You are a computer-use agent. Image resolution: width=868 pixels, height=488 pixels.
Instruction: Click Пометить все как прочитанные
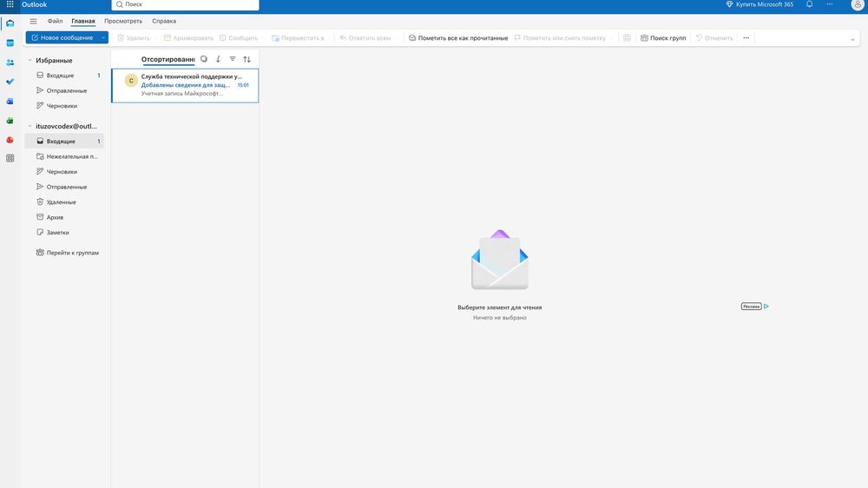(458, 37)
